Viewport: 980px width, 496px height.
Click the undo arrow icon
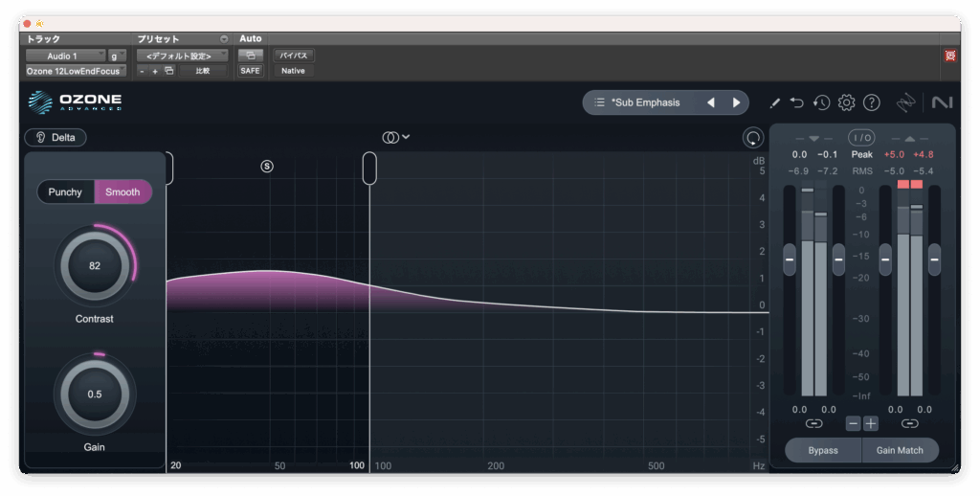click(797, 102)
